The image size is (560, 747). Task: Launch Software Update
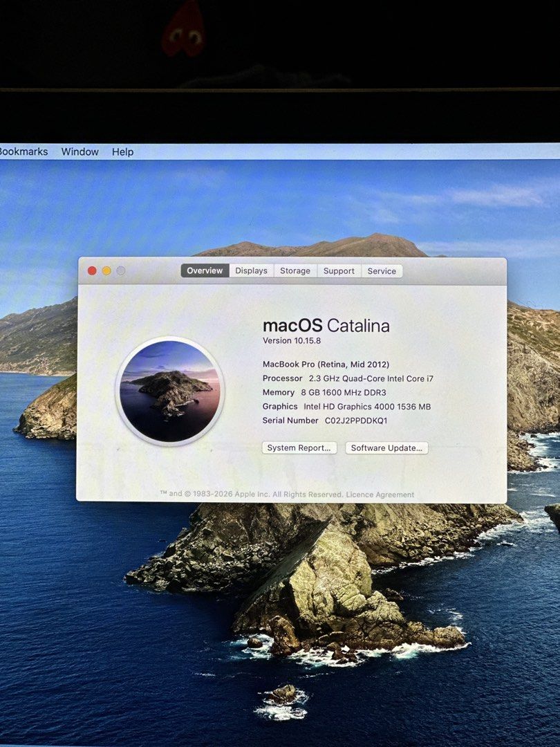pos(386,448)
